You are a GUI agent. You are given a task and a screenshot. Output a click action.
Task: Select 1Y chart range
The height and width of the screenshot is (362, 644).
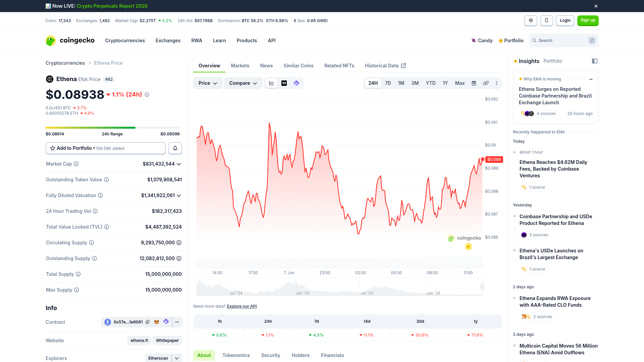[x=445, y=83]
